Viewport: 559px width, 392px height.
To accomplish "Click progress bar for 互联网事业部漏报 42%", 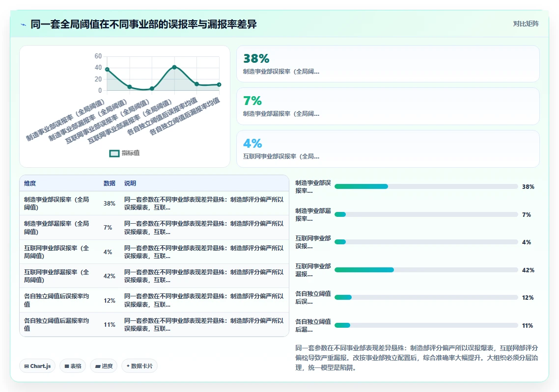I will tap(426, 270).
